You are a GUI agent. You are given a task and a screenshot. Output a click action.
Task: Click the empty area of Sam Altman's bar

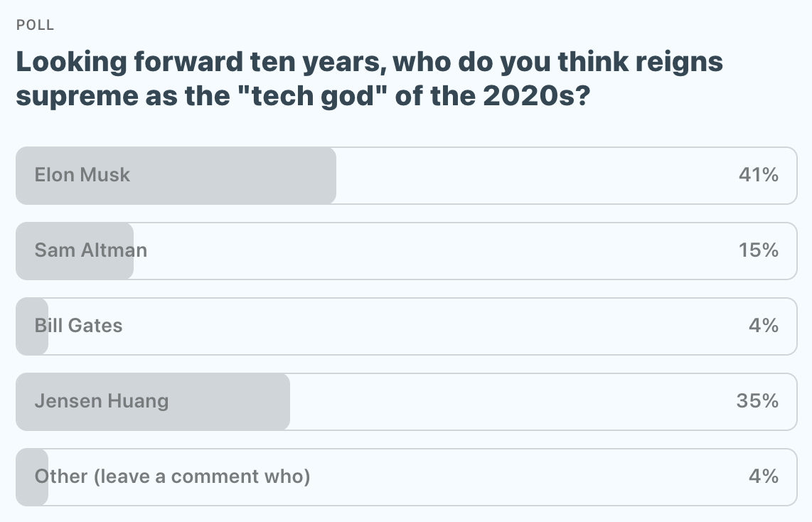427,250
